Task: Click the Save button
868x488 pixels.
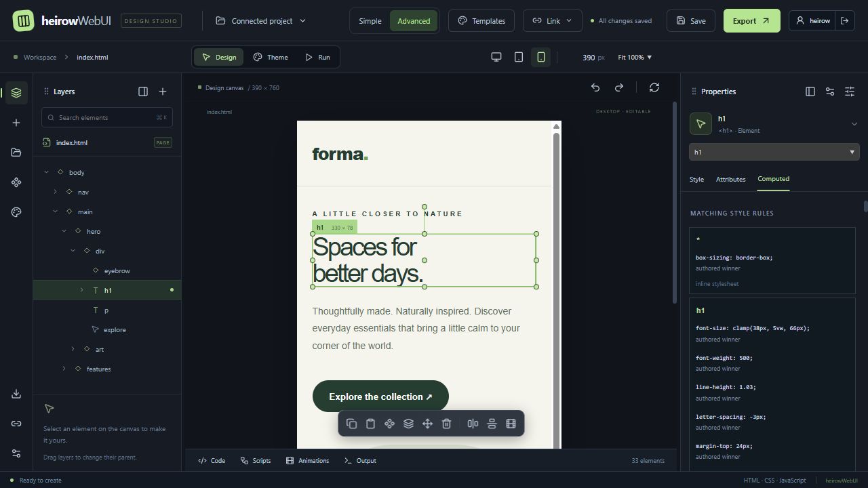Action: click(x=691, y=21)
